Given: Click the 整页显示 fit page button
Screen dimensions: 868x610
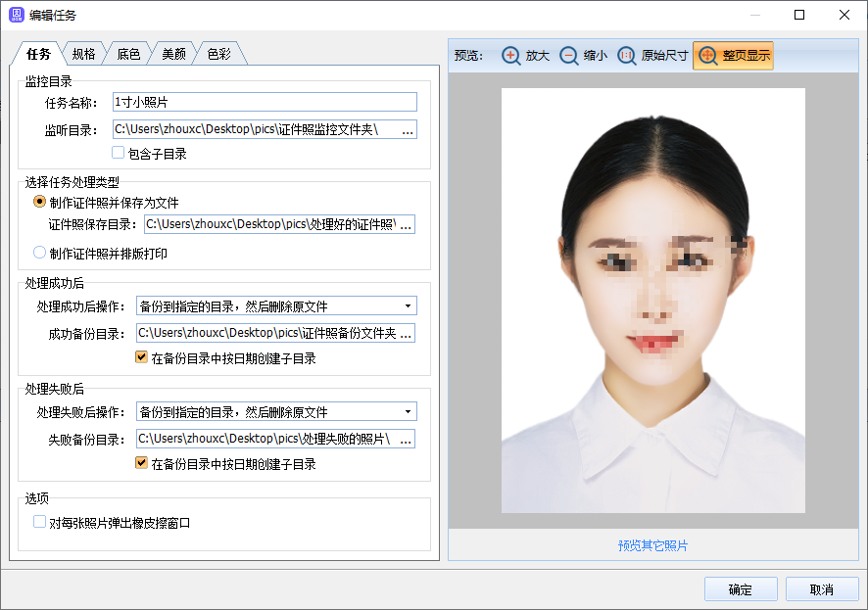Looking at the screenshot, I should click(x=733, y=55).
